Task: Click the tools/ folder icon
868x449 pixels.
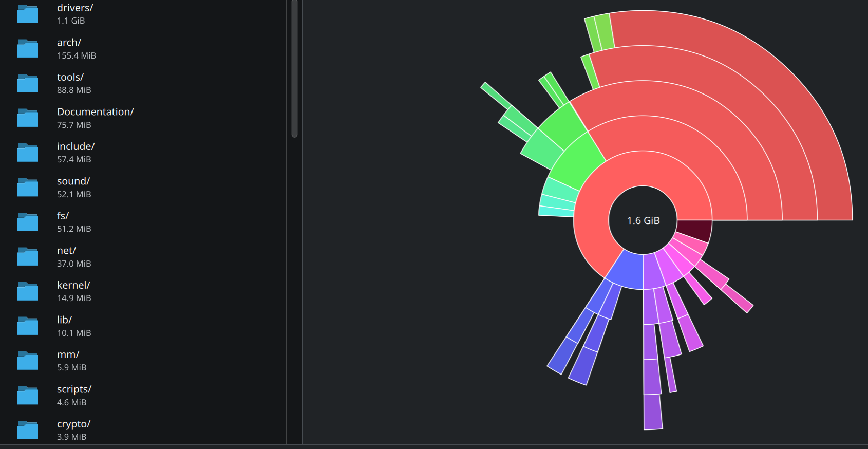Action: pyautogui.click(x=28, y=83)
